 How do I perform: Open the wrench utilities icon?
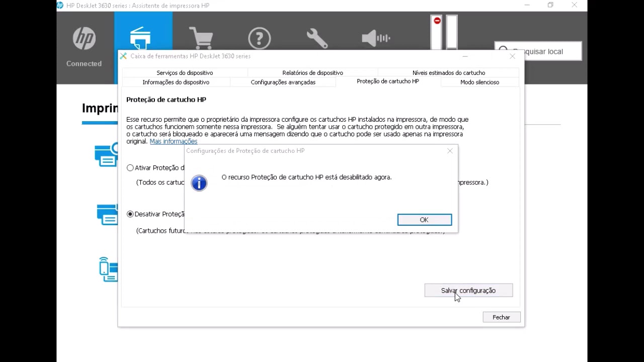pos(317,39)
